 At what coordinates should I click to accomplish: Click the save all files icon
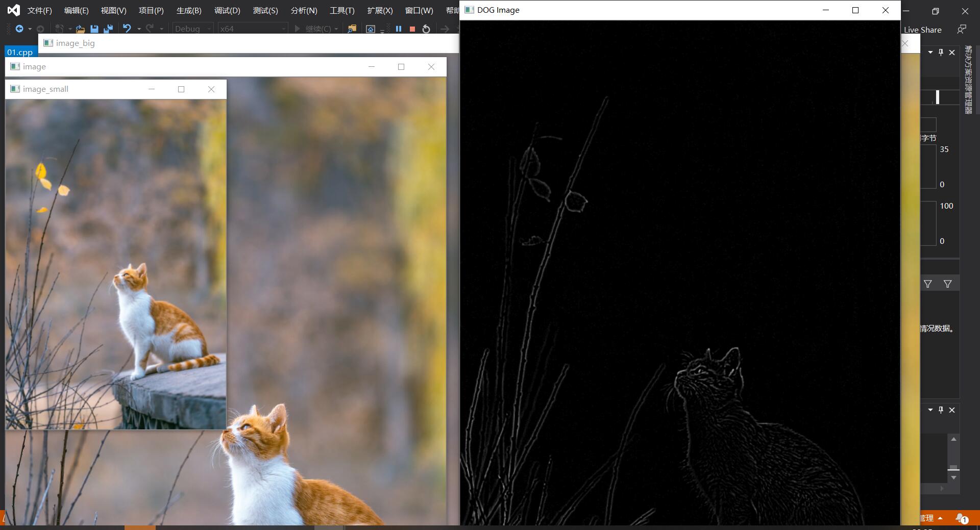click(x=108, y=29)
